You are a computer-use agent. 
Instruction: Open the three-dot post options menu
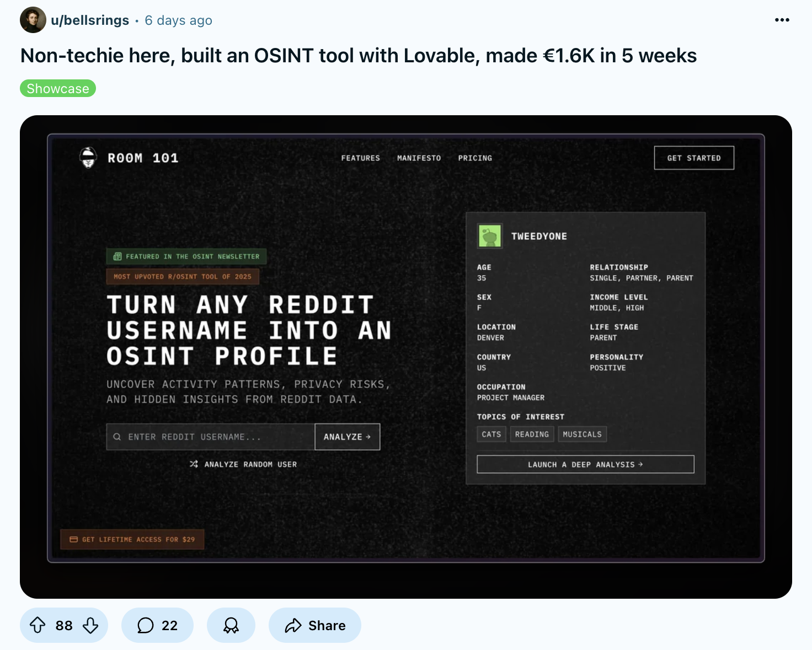782,20
